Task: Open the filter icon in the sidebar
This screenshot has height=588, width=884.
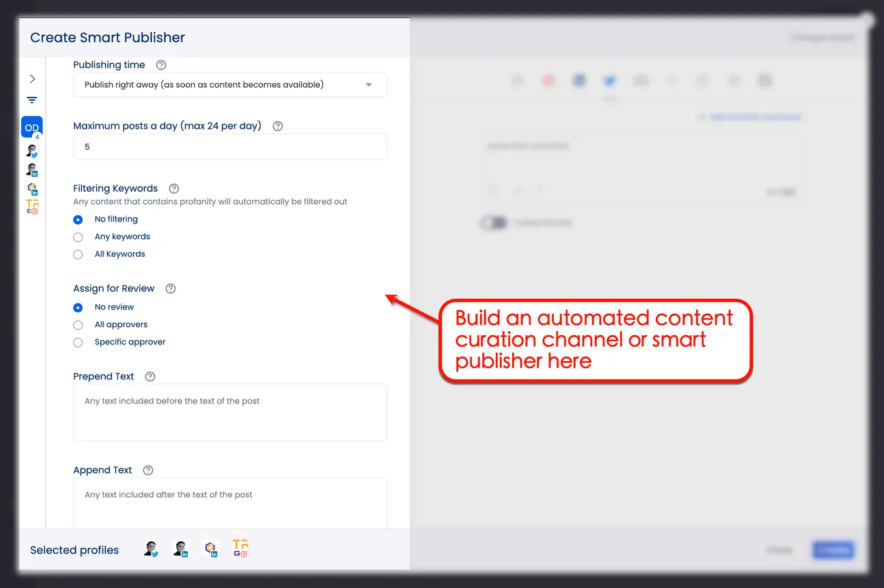Action: click(x=32, y=100)
